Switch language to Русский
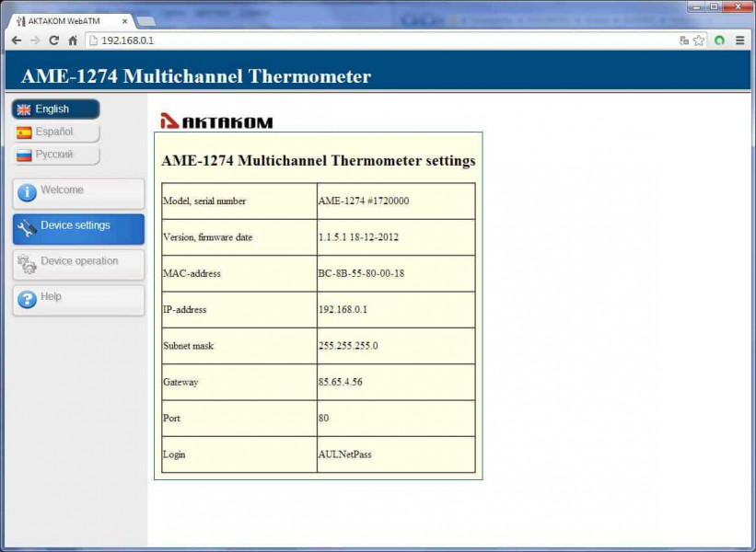Screen dimensions: 756x552 click(56, 155)
